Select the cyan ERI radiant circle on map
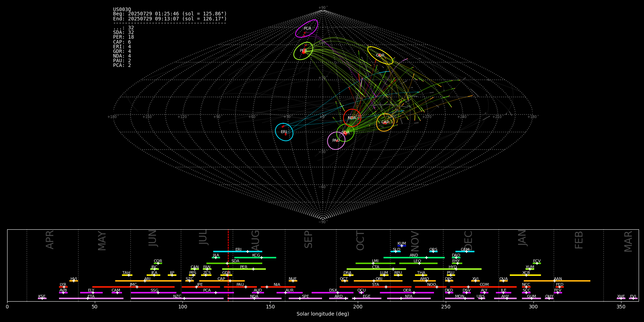644x322 pixels. tap(284, 132)
